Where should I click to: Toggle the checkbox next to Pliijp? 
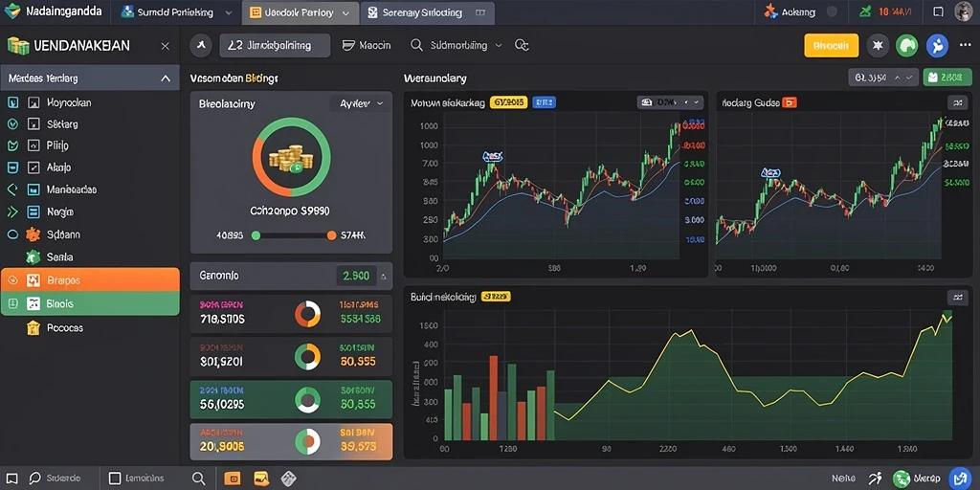tap(33, 145)
